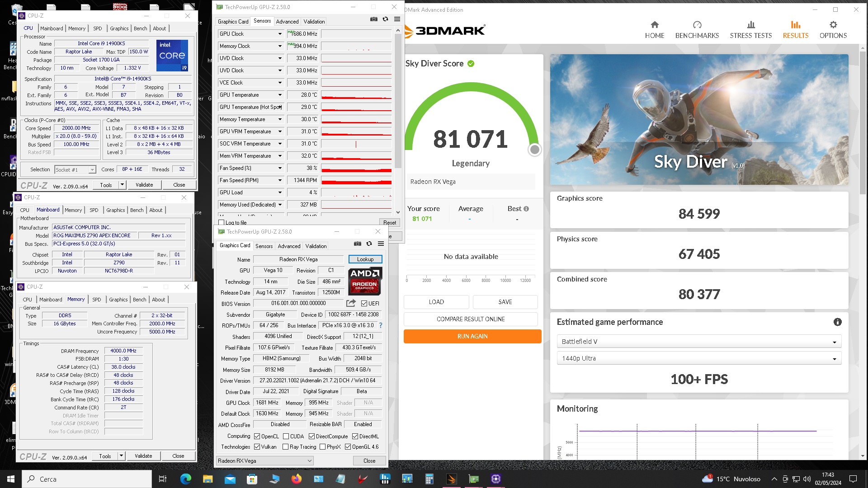Click the LOAD button in 3DMark
Screen dimensions: 868x488
[436, 302]
